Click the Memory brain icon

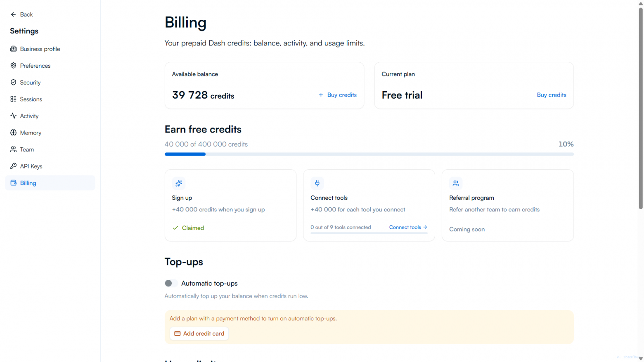point(13,132)
